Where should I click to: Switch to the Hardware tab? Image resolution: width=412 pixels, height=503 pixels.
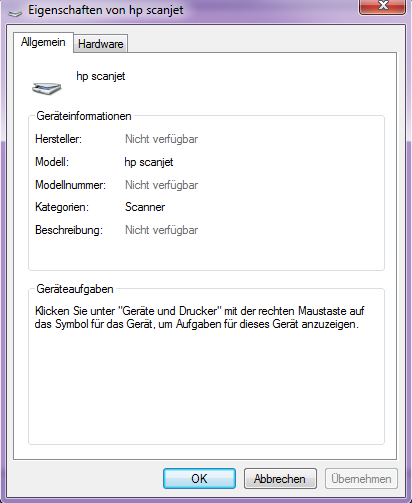pos(100,44)
